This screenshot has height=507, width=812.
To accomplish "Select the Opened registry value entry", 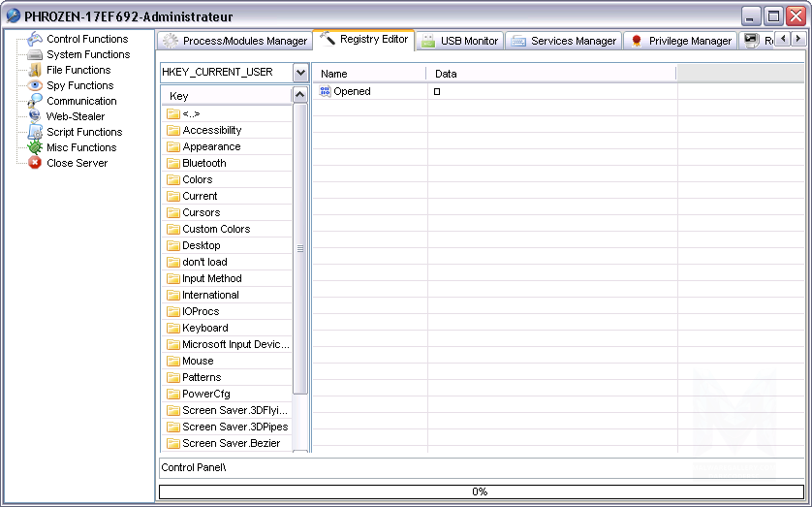I will (352, 91).
